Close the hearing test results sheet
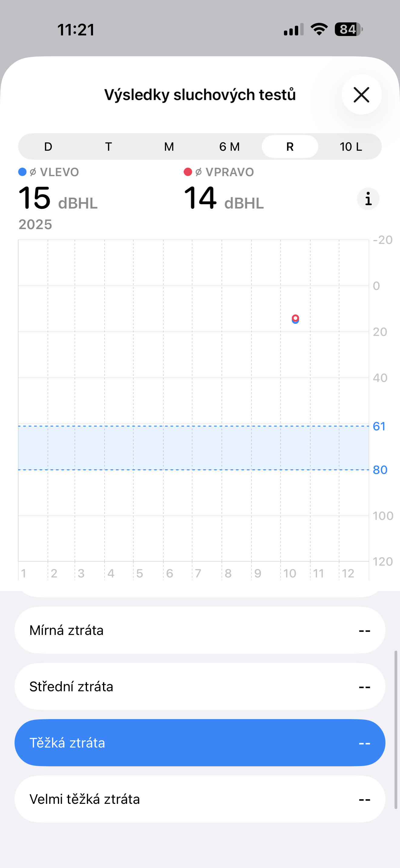The width and height of the screenshot is (400, 868). pos(361,95)
